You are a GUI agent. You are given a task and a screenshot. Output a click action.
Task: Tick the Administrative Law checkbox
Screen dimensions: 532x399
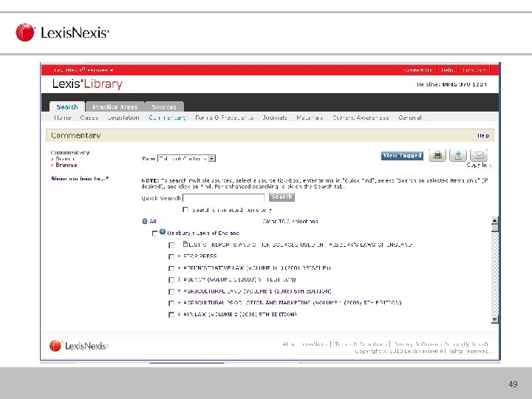171,268
